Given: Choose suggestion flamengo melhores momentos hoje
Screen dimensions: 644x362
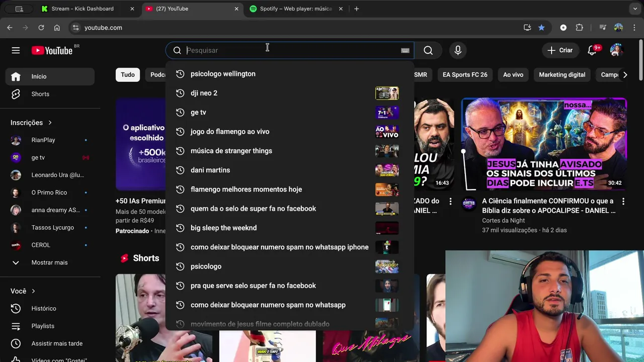Looking at the screenshot, I should point(289,190).
